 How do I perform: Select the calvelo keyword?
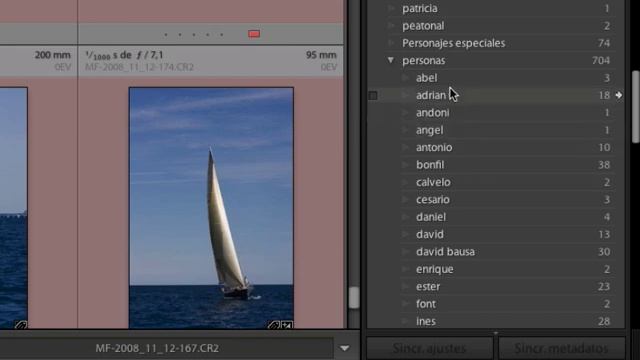(x=433, y=182)
